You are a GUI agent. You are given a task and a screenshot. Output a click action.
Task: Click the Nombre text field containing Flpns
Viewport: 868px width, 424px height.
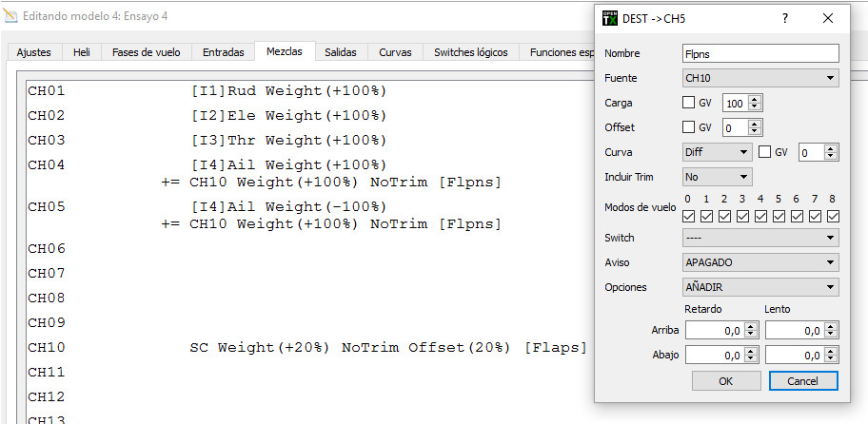760,53
